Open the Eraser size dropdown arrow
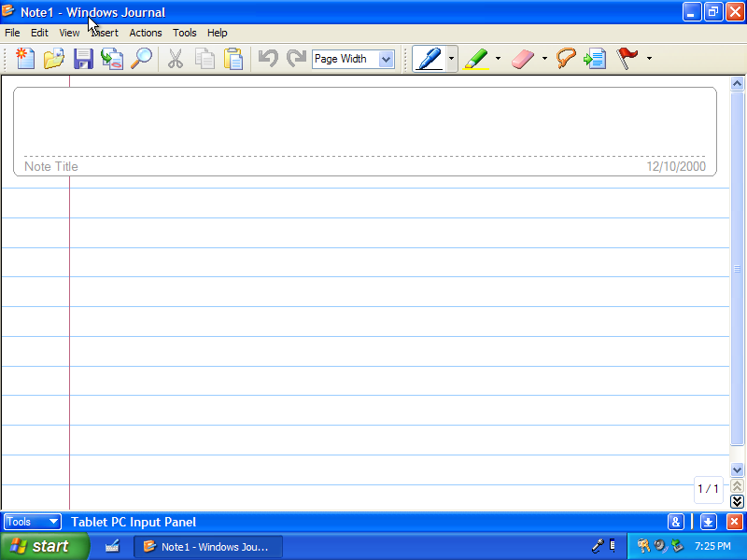The width and height of the screenshot is (747, 560). pos(544,59)
